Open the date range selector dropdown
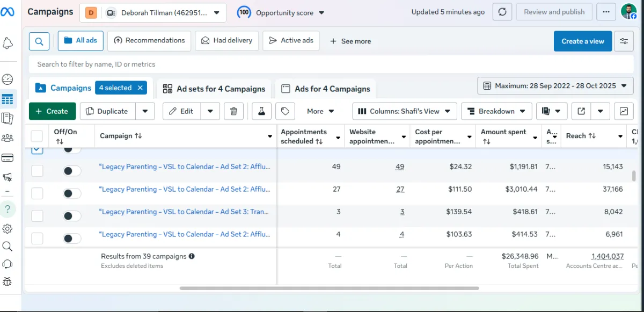 (555, 86)
